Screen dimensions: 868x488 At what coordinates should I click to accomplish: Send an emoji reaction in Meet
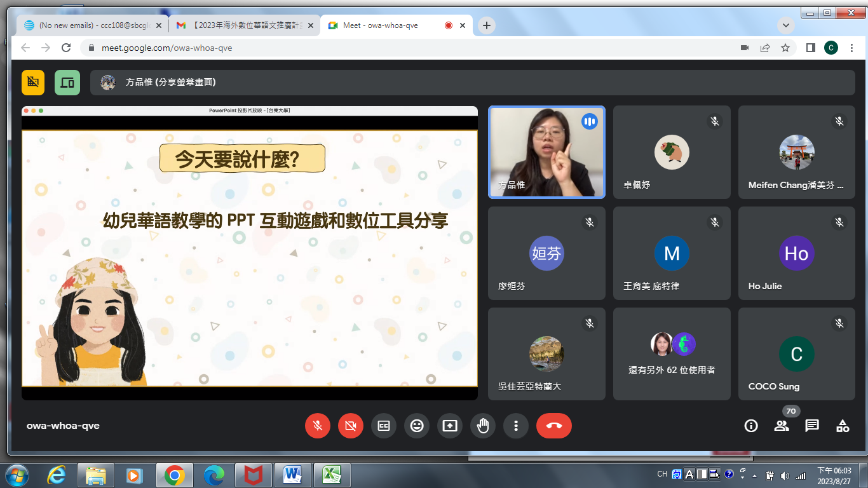tap(417, 426)
